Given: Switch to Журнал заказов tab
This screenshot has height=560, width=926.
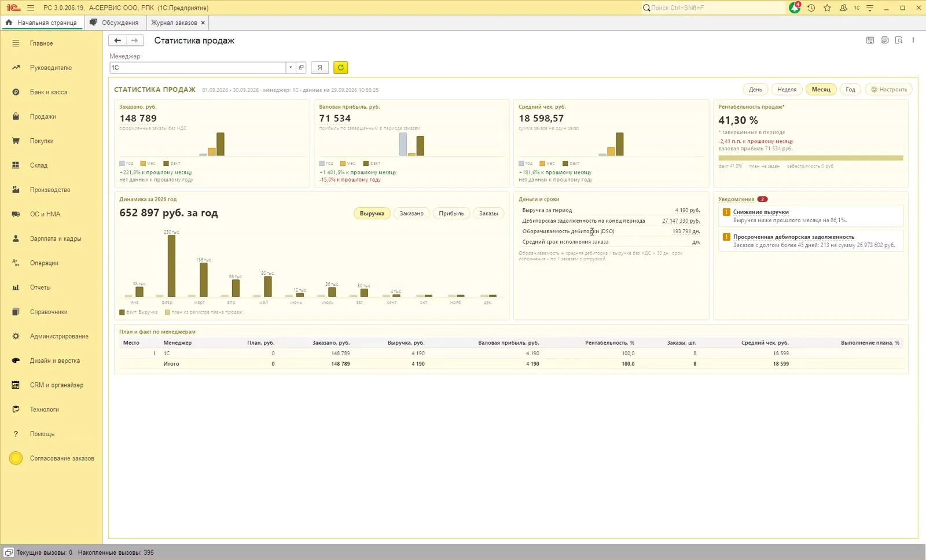Looking at the screenshot, I should (174, 23).
